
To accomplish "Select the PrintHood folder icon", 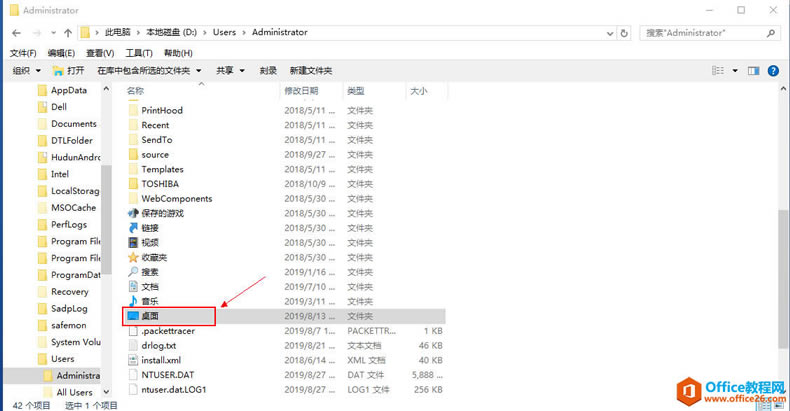I will (133, 110).
